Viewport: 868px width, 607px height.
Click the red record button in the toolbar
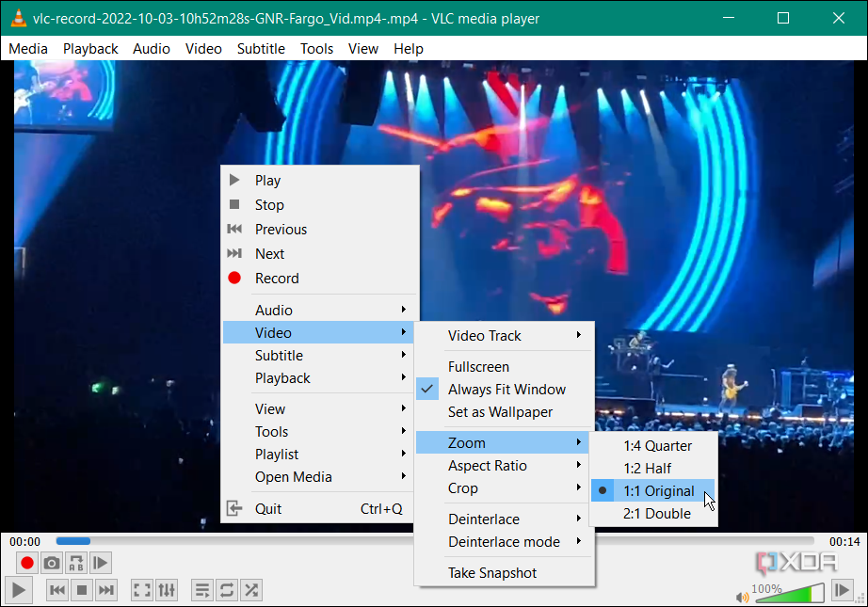(x=26, y=563)
